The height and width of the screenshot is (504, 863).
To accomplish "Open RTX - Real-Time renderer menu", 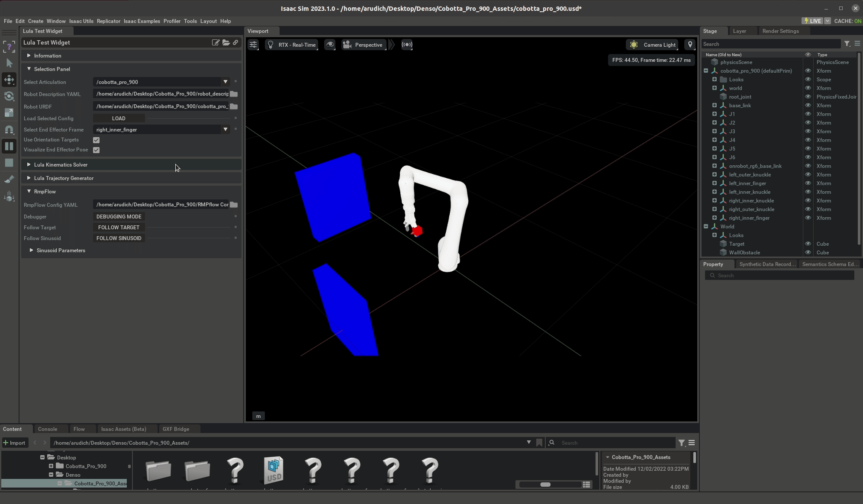I will tap(292, 45).
